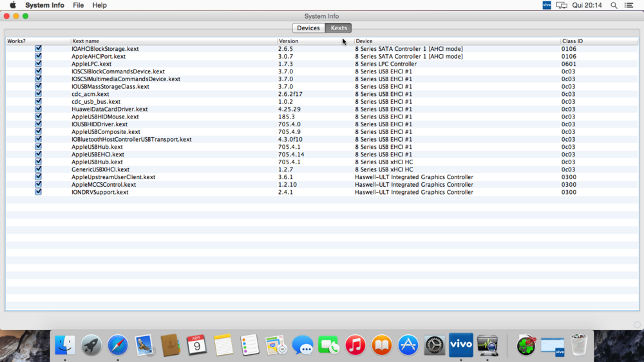Launch the vivo app from the dock

(x=461, y=345)
